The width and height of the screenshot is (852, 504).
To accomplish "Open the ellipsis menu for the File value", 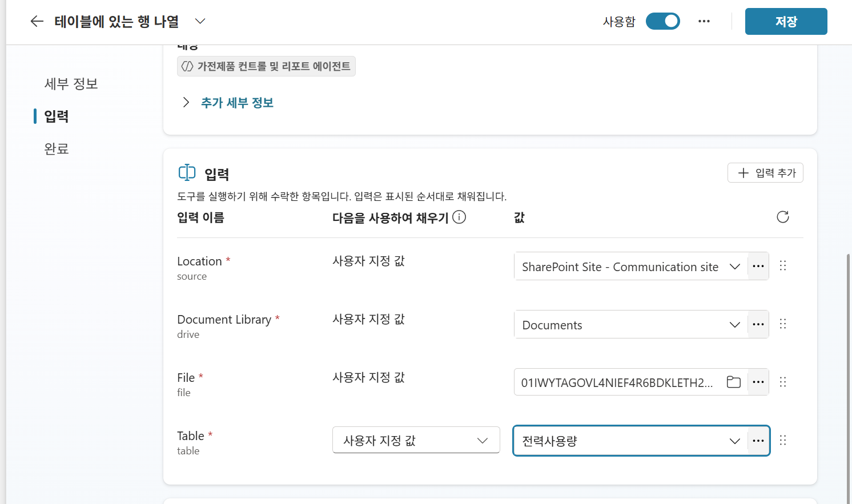I will point(758,382).
